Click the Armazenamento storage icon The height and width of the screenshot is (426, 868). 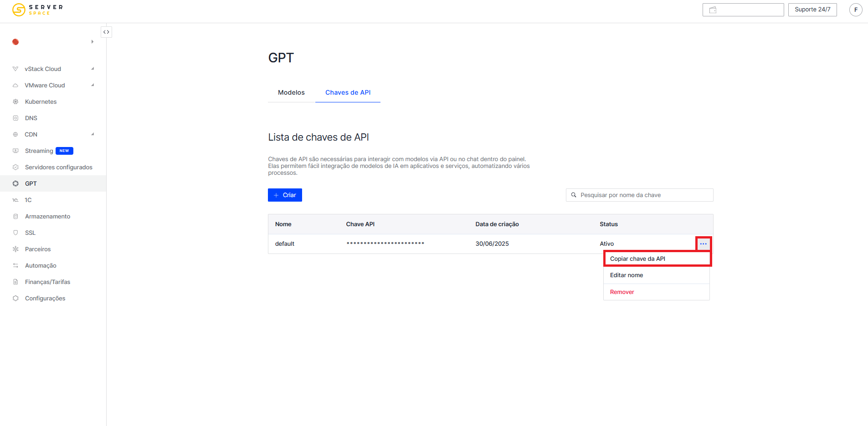(x=15, y=216)
